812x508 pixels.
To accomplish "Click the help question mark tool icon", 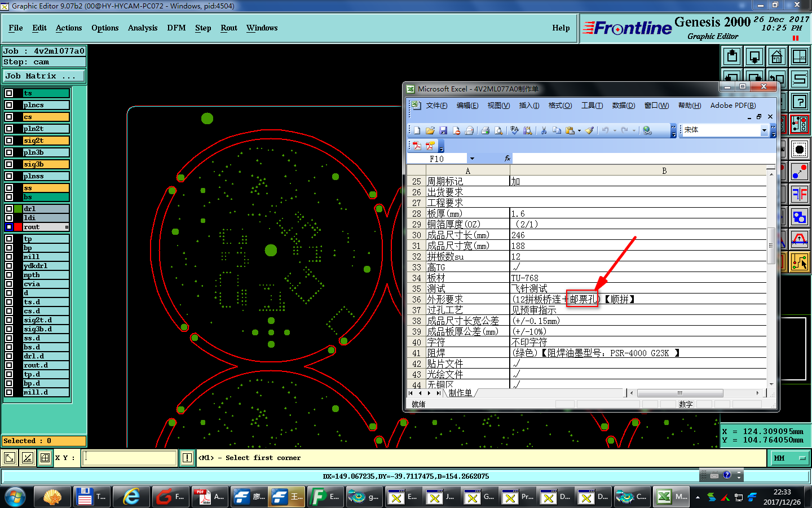I will [x=800, y=102].
